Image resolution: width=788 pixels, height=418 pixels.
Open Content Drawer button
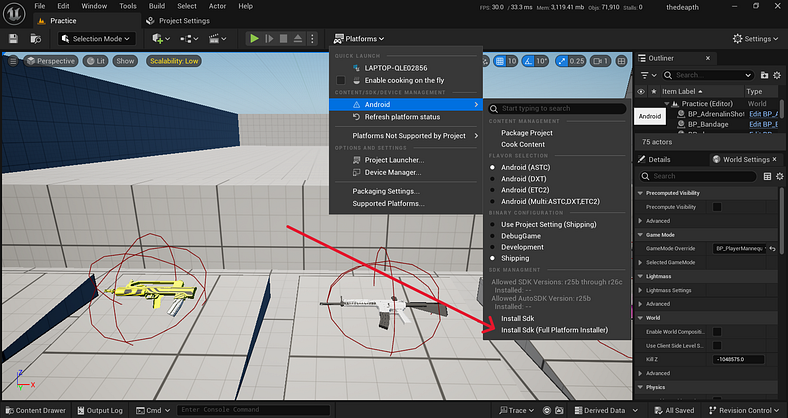36,410
